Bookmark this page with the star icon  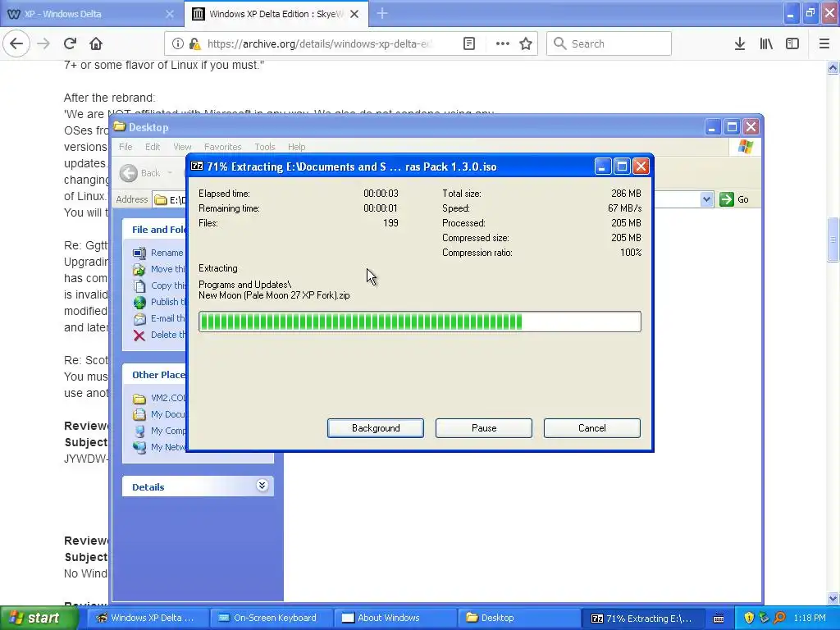tap(526, 44)
